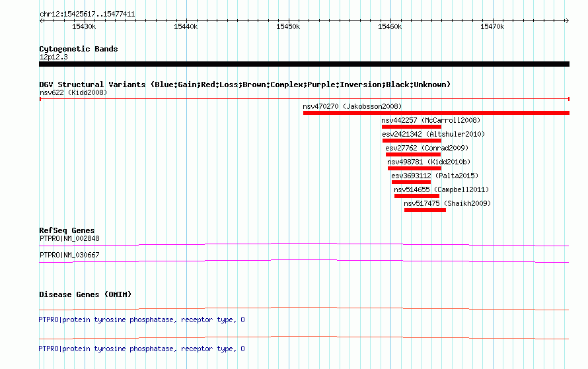
Task: Click the left arrowhead of the ruler
Action: tap(41, 21)
